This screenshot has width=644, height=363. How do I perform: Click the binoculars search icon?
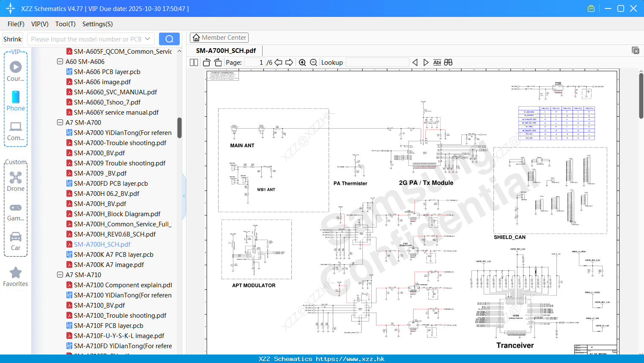click(x=448, y=62)
